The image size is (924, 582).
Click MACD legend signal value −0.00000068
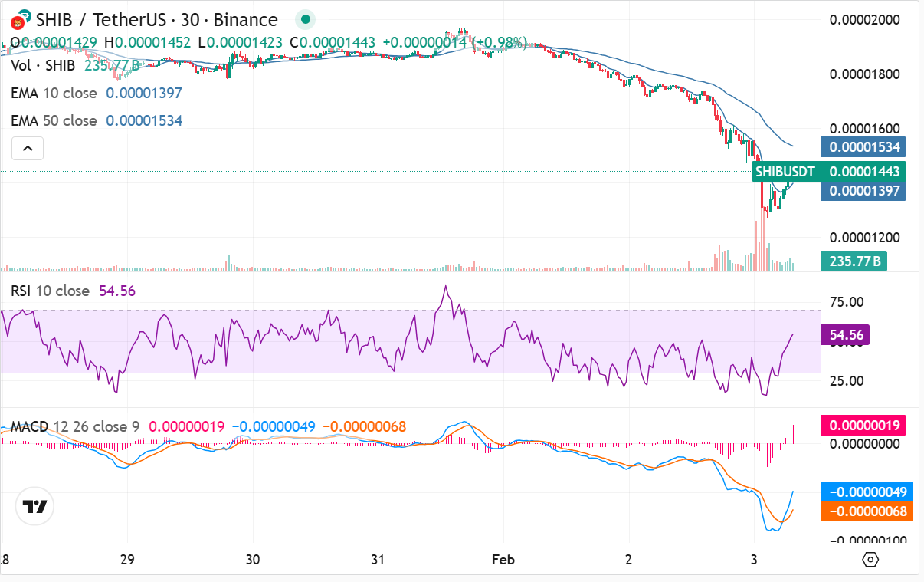tap(363, 426)
